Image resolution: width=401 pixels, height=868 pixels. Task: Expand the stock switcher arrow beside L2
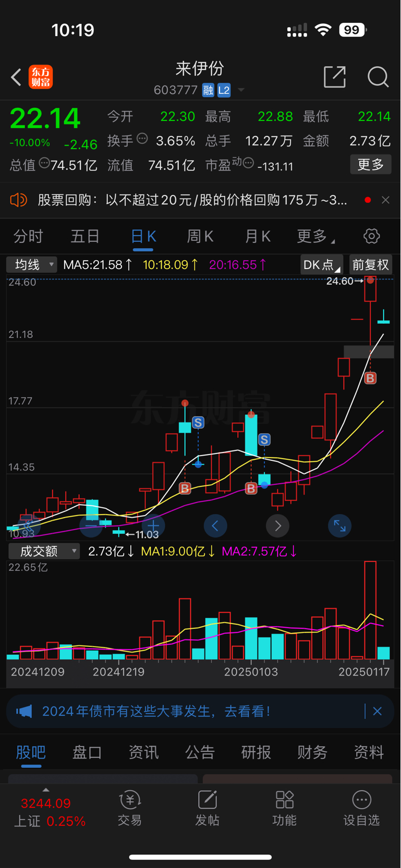tap(241, 90)
